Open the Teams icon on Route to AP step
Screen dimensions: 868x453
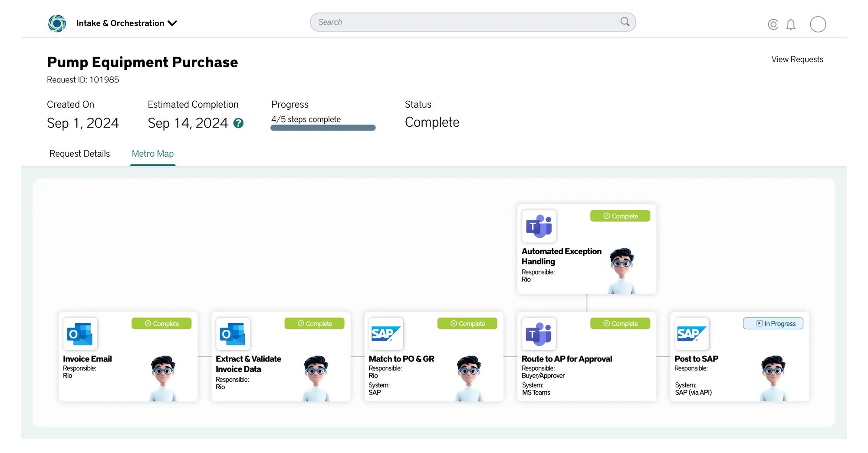[539, 334]
